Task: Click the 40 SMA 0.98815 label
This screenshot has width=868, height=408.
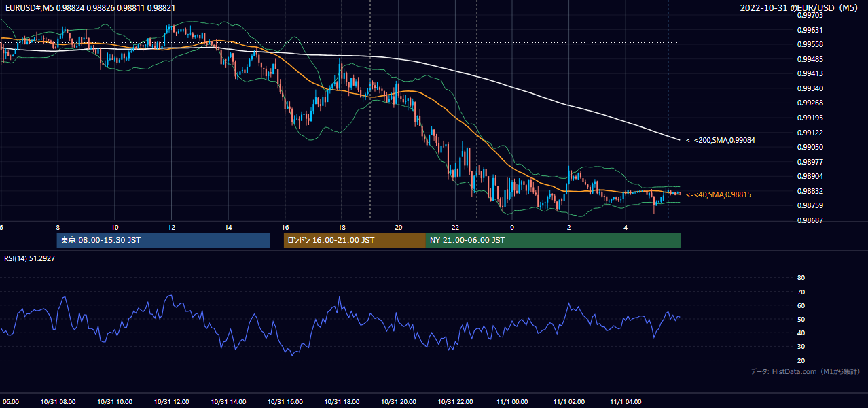Action: [719, 194]
